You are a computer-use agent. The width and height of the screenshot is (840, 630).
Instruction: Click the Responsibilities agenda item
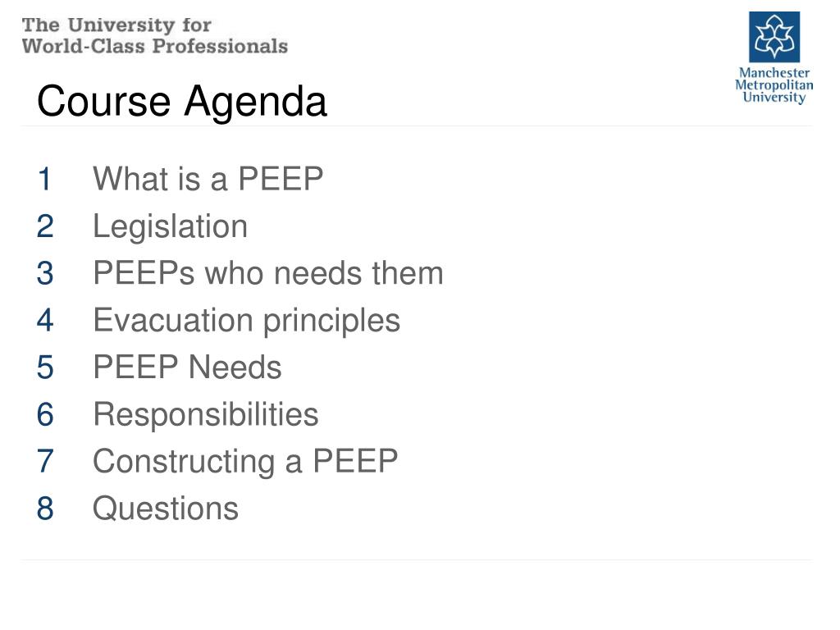pyautogui.click(x=206, y=415)
